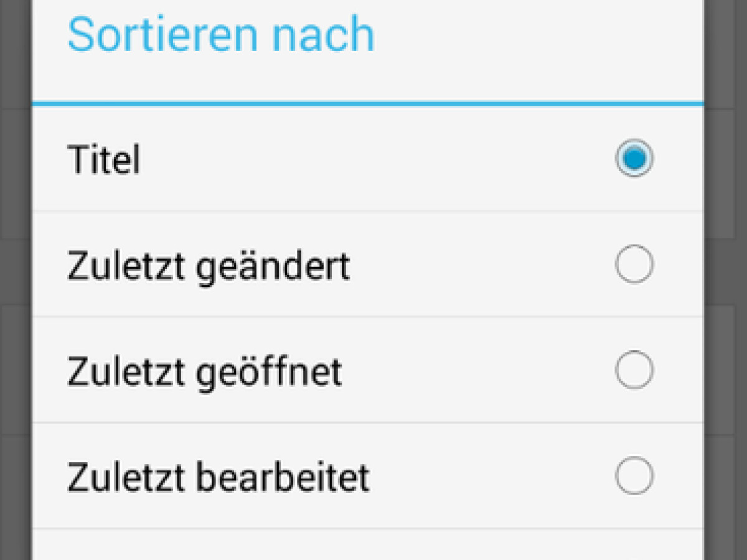747x560 pixels.
Task: Enable the Zuletzt geöffnet radio button
Action: pos(634,370)
